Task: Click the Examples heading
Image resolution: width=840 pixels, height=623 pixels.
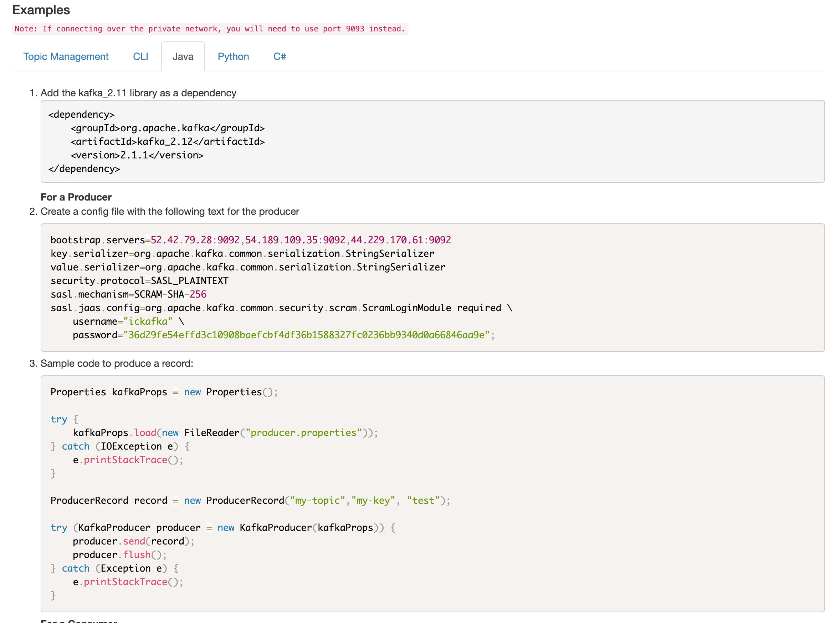Action: (x=41, y=10)
